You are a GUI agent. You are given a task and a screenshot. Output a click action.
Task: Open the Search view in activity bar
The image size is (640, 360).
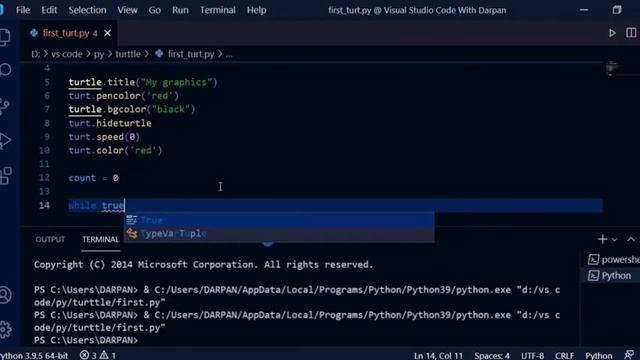(x=6, y=70)
